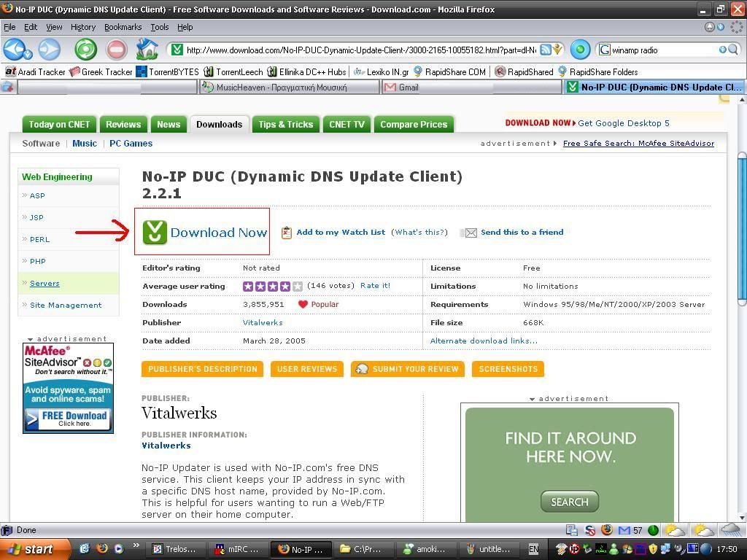This screenshot has width=747, height=560.
Task: Click the Vitalwerks publisher link
Action: (263, 322)
